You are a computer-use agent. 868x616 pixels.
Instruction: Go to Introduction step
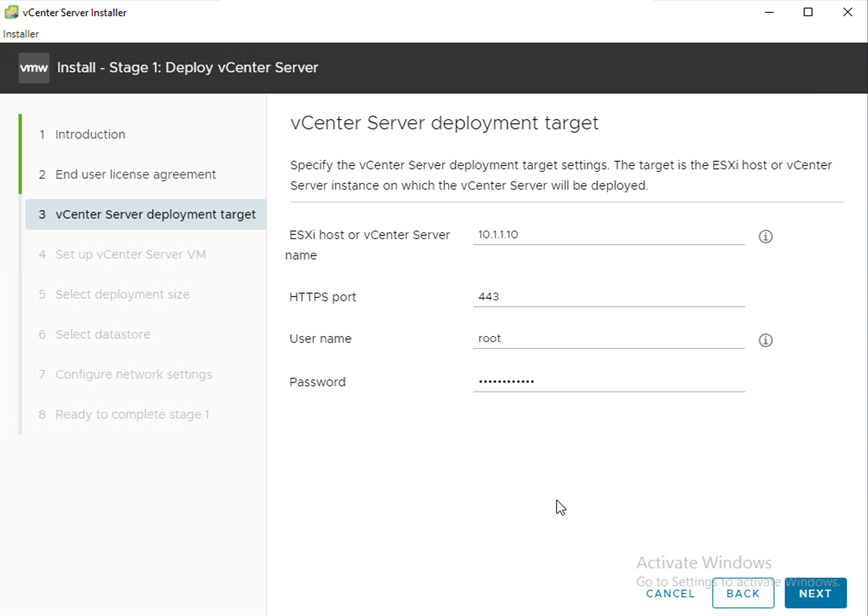[90, 134]
